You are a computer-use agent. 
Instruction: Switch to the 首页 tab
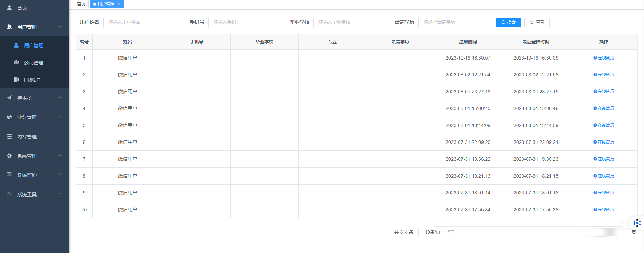tap(81, 4)
